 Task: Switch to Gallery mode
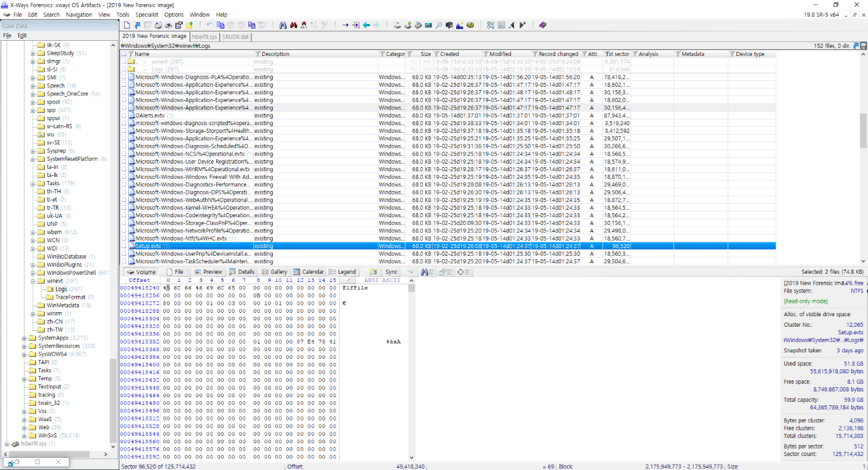pos(274,272)
